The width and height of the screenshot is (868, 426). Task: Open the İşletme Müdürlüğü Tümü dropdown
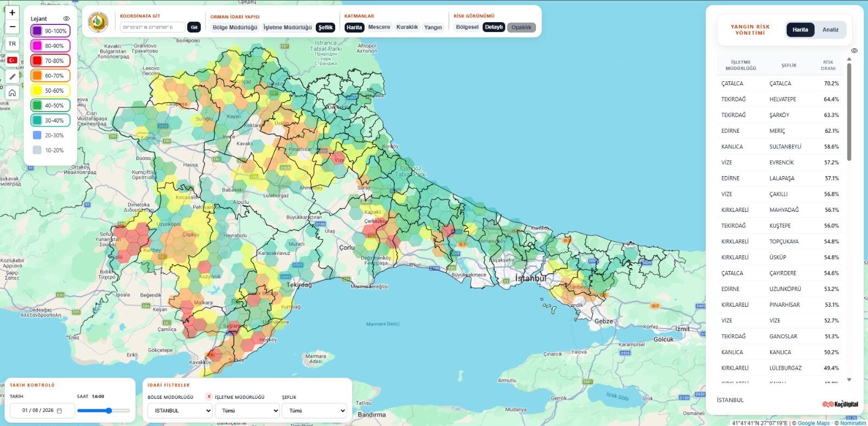click(x=247, y=411)
